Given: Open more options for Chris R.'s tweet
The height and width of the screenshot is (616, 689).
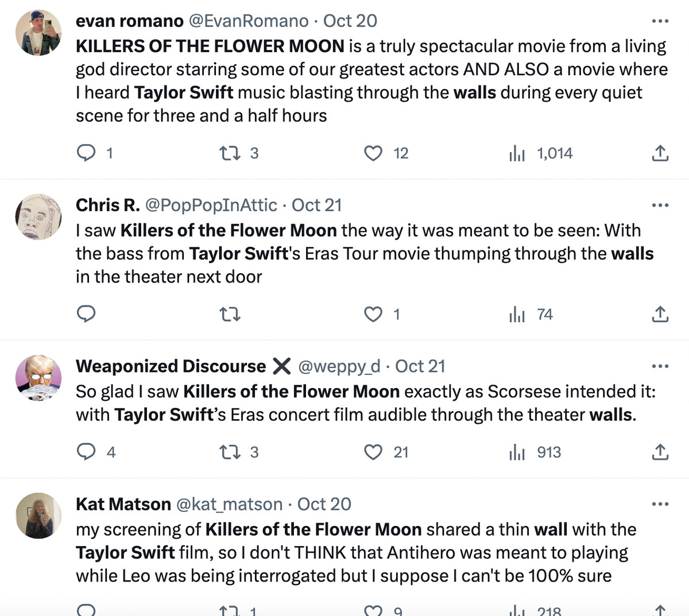Looking at the screenshot, I should [x=660, y=205].
